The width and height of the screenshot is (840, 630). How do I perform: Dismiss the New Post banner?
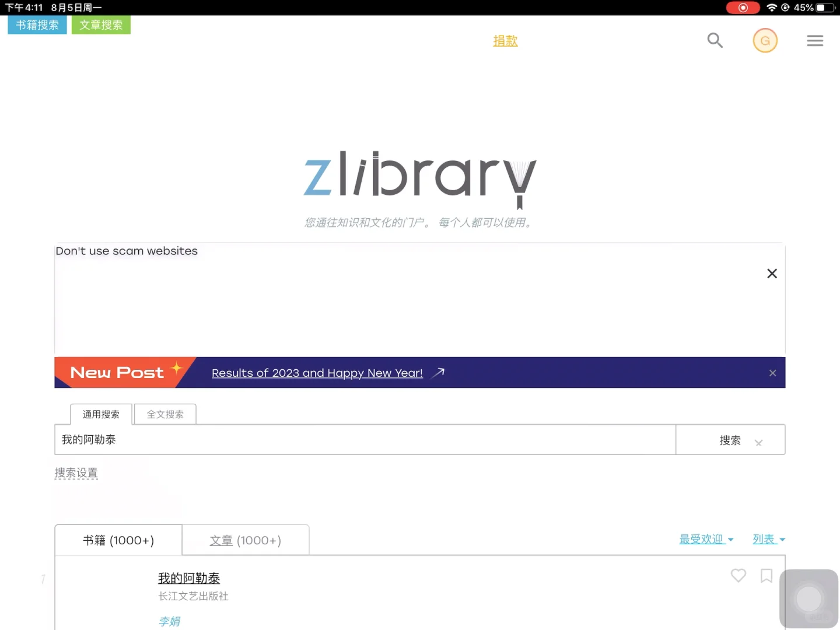(x=772, y=373)
